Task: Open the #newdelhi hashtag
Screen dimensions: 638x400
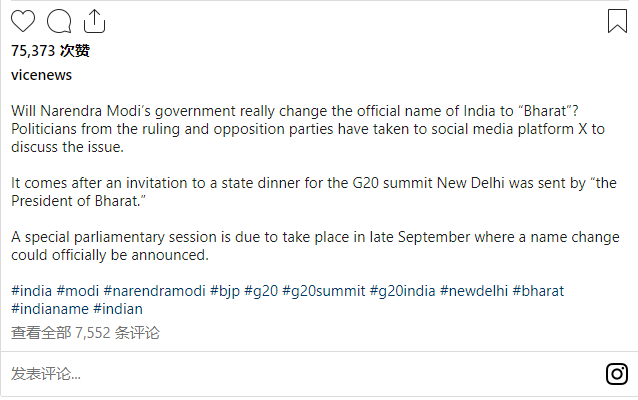Action: (x=474, y=291)
